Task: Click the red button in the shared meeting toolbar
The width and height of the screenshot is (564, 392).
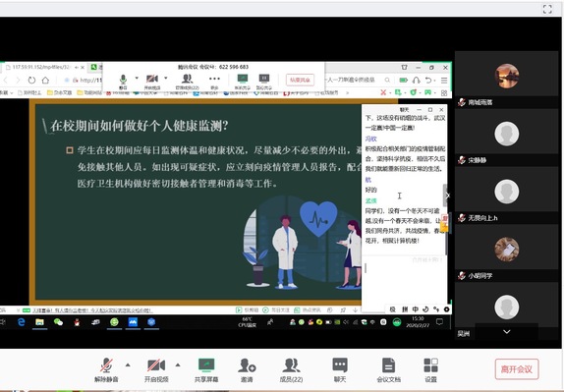Action: [x=300, y=80]
